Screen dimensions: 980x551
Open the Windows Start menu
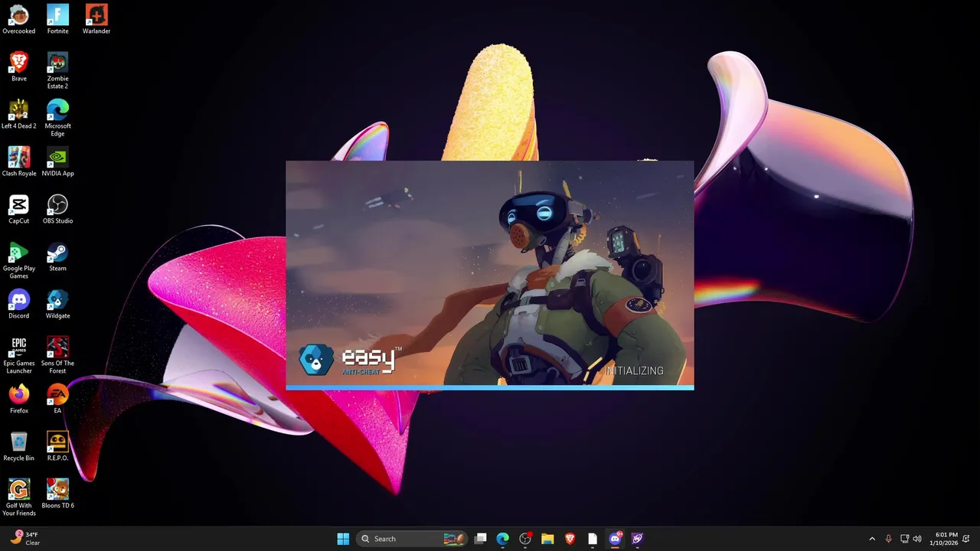[343, 539]
